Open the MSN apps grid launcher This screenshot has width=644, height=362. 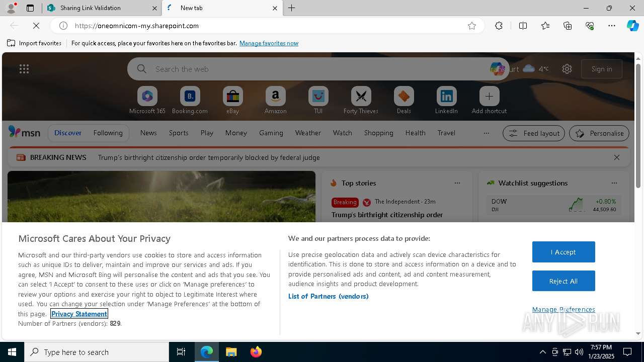[x=24, y=69]
